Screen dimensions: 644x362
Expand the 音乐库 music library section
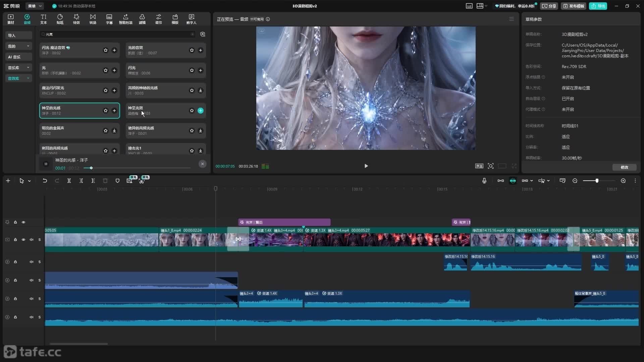pos(19,68)
